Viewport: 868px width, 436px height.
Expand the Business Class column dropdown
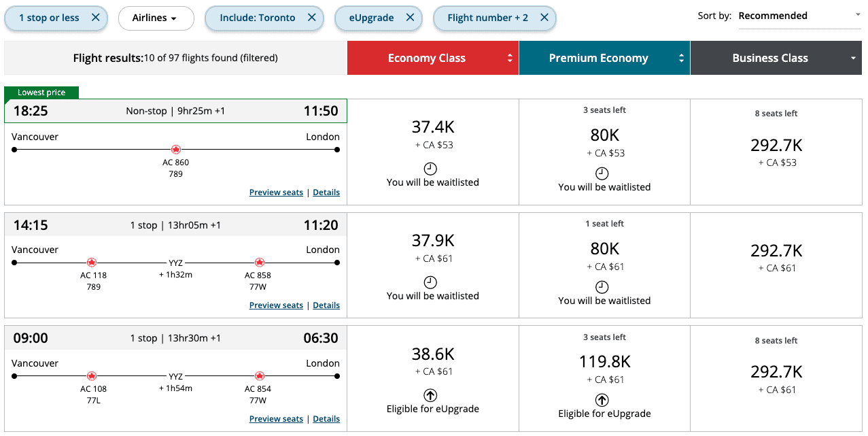point(853,58)
